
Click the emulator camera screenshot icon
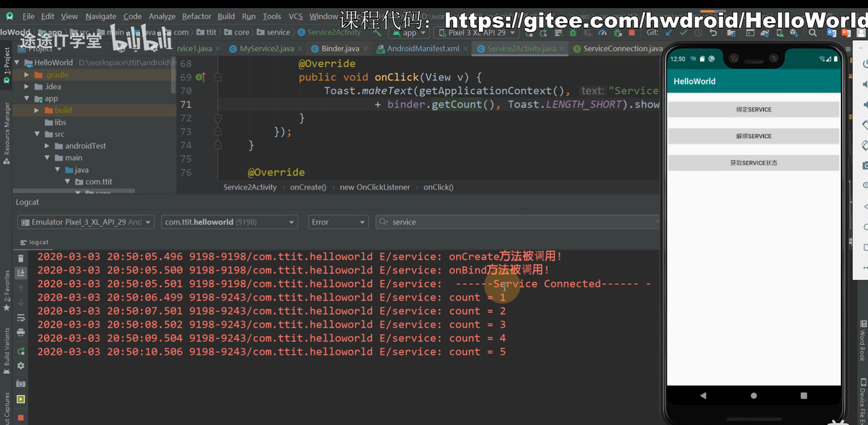tap(865, 165)
